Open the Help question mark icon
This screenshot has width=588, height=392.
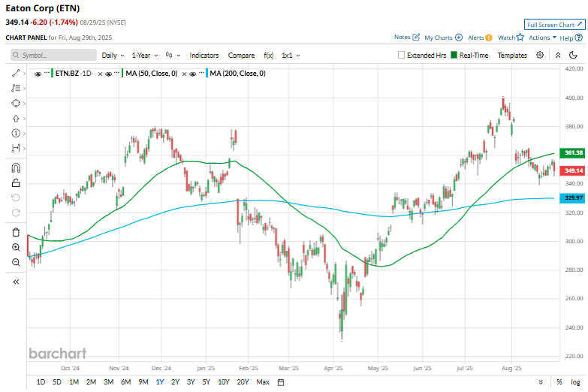(x=579, y=38)
